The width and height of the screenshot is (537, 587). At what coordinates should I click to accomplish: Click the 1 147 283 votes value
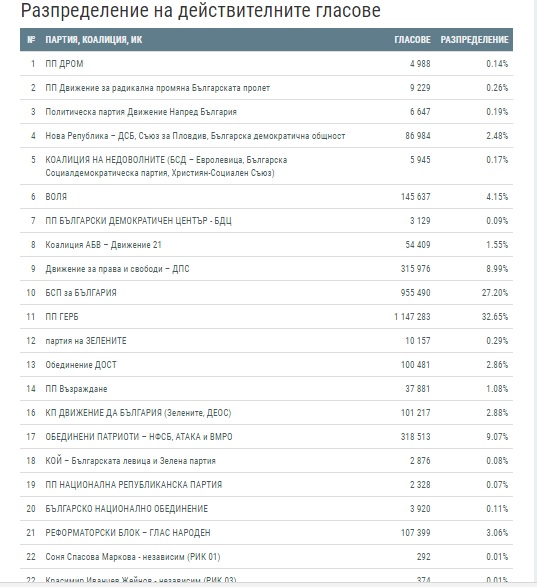coord(412,317)
